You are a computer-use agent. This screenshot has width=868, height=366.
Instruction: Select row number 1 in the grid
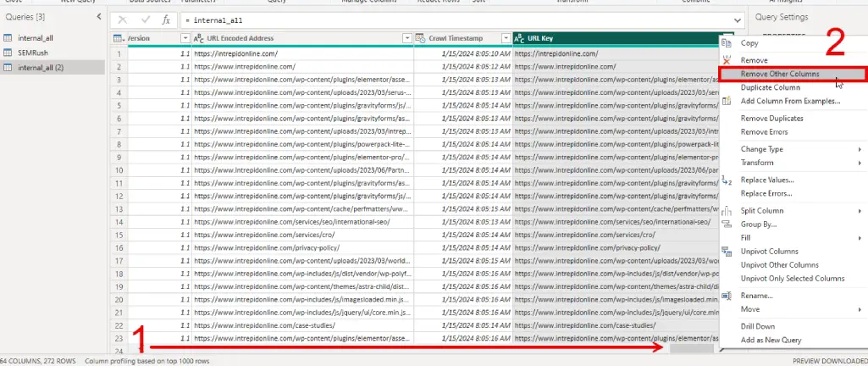[x=119, y=53]
